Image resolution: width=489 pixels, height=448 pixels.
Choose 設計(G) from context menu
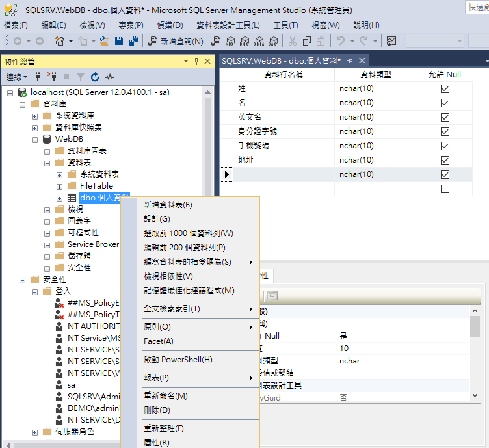(198, 219)
